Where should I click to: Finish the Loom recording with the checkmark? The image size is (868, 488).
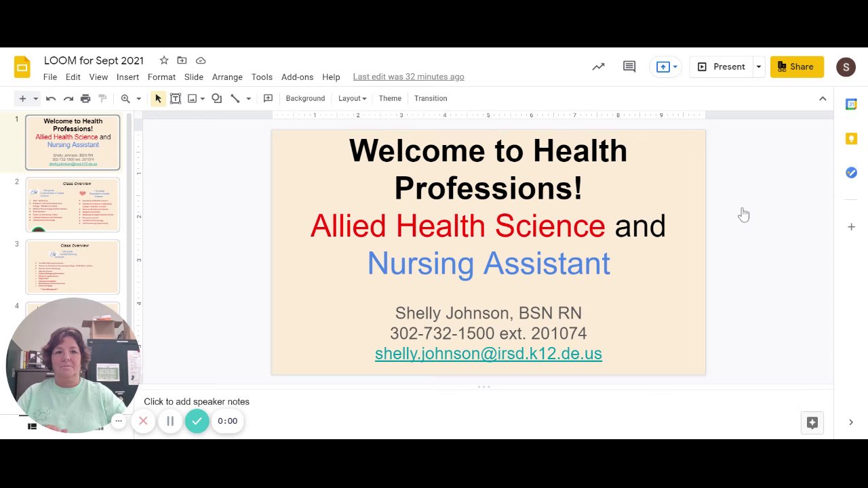pos(197,421)
